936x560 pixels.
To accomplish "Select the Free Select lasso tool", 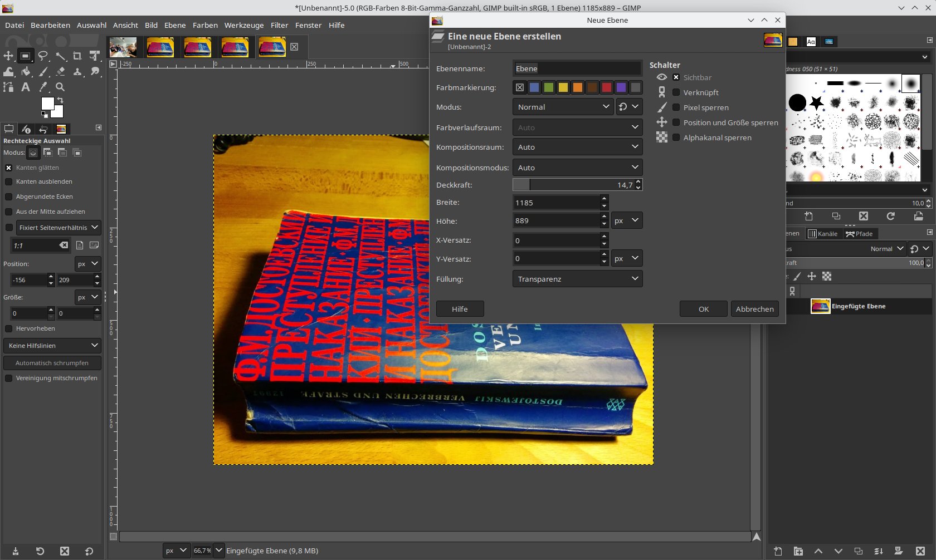I will point(43,56).
